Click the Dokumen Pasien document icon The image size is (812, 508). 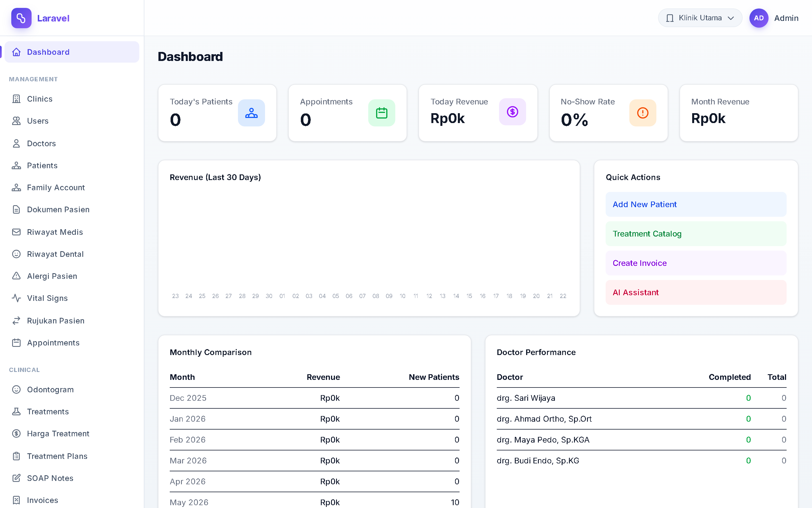tap(16, 210)
